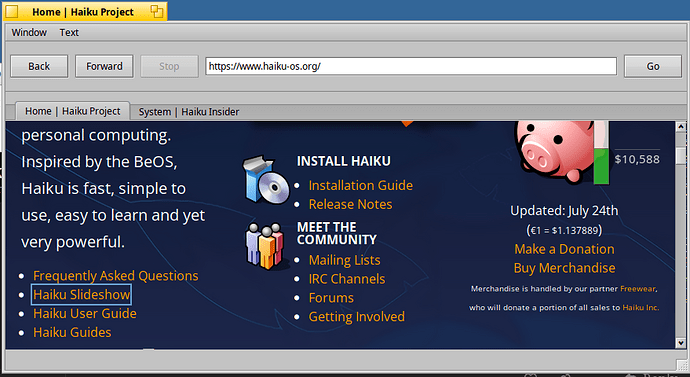Viewport: 690px width, 377px height.
Task: Open the Forums link
Action: (x=331, y=298)
